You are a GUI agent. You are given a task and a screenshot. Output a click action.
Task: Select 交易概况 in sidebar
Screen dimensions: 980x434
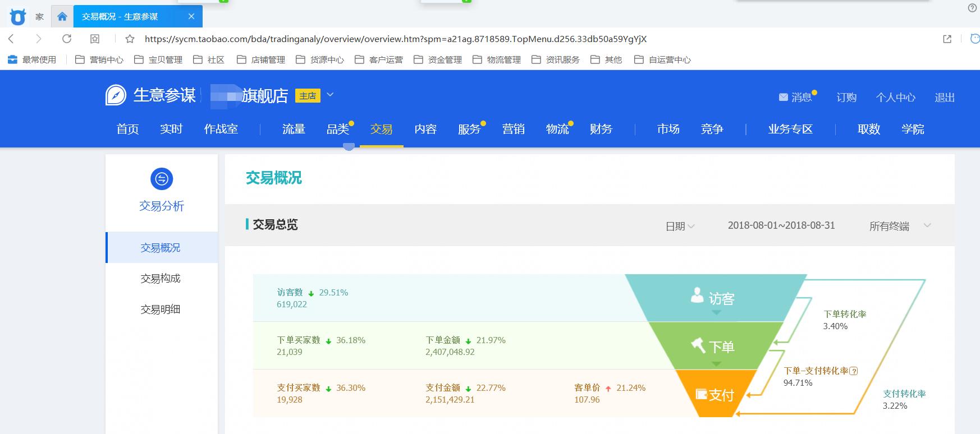[x=162, y=247]
